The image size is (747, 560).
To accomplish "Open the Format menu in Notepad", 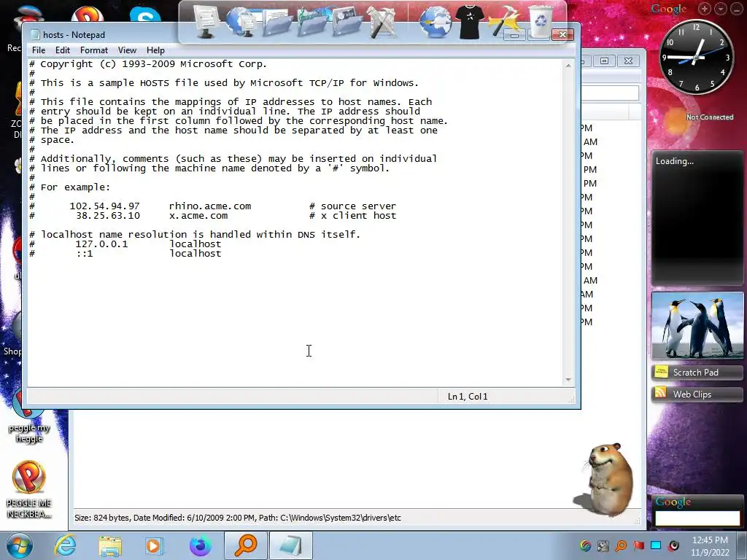I will [x=94, y=50].
